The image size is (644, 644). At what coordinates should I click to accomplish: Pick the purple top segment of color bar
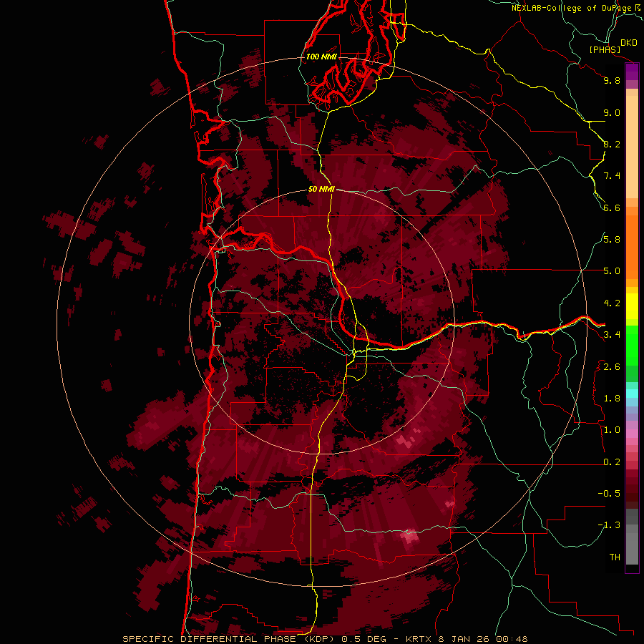[632, 72]
